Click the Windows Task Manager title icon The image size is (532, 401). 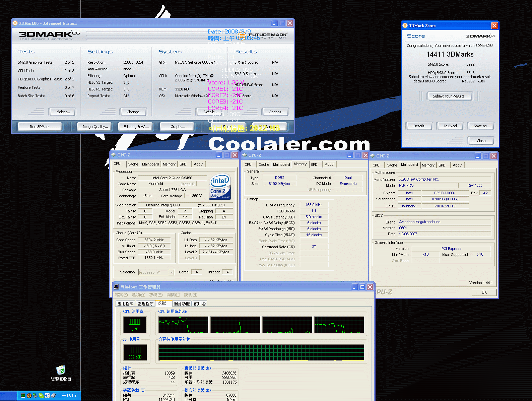pyautogui.click(x=117, y=287)
